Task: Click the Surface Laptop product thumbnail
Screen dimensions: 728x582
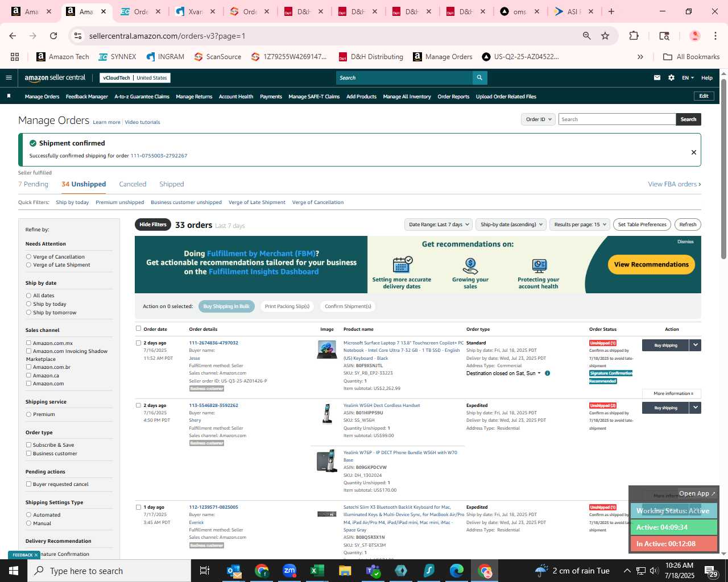Action: (327, 350)
